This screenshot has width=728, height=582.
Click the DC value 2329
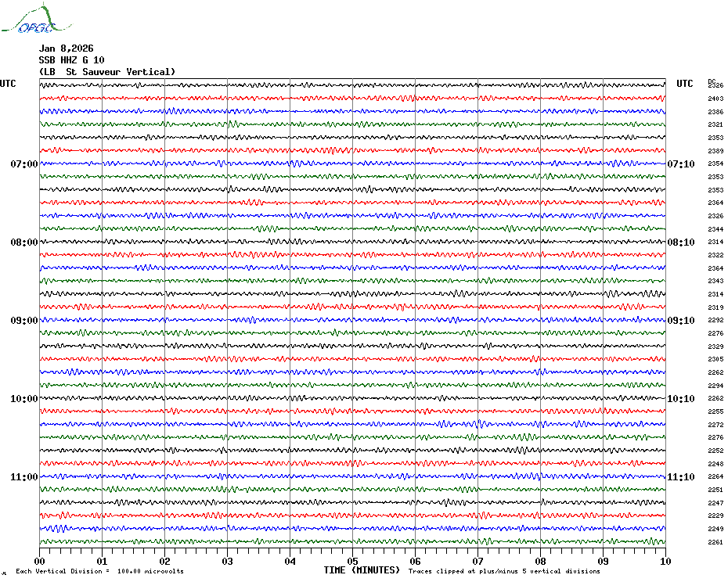pos(715,347)
